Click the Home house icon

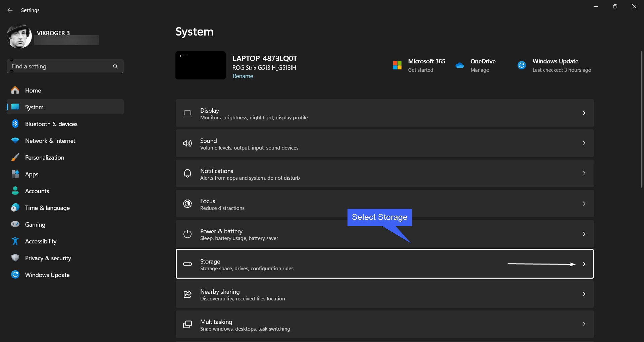click(15, 90)
